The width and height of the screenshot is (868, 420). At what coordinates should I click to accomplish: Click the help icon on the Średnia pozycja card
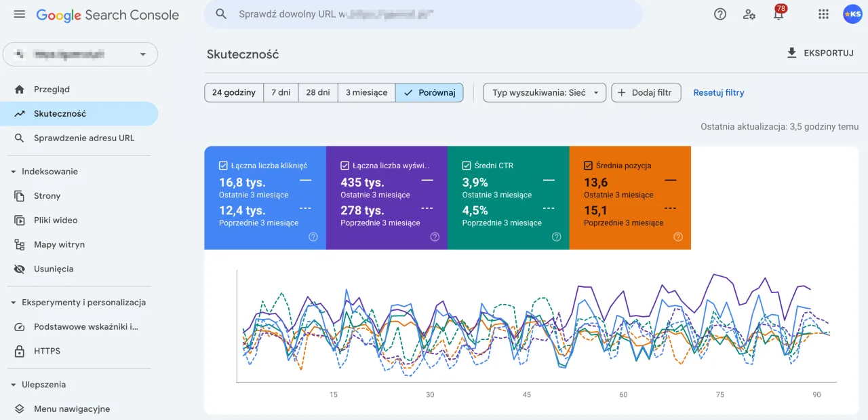point(677,237)
